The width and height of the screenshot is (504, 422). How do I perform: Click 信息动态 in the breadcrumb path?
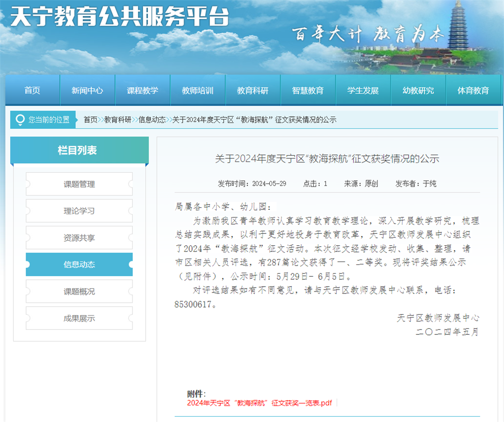(x=152, y=120)
